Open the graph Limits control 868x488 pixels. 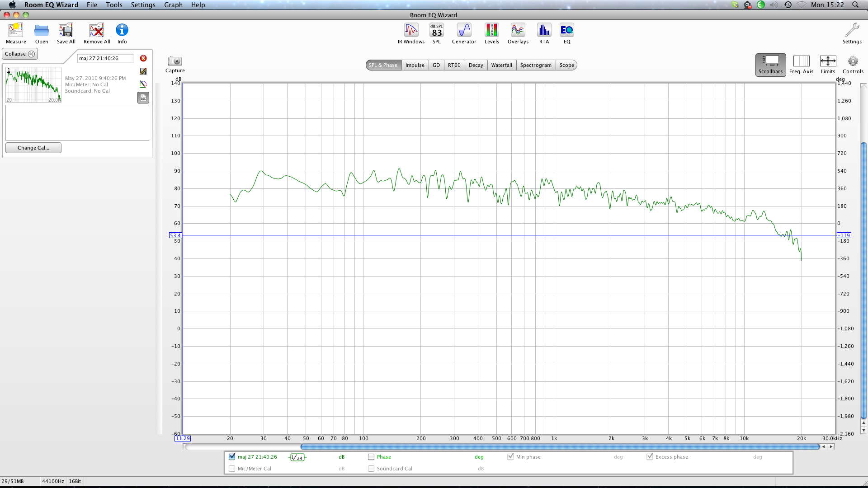coord(828,61)
